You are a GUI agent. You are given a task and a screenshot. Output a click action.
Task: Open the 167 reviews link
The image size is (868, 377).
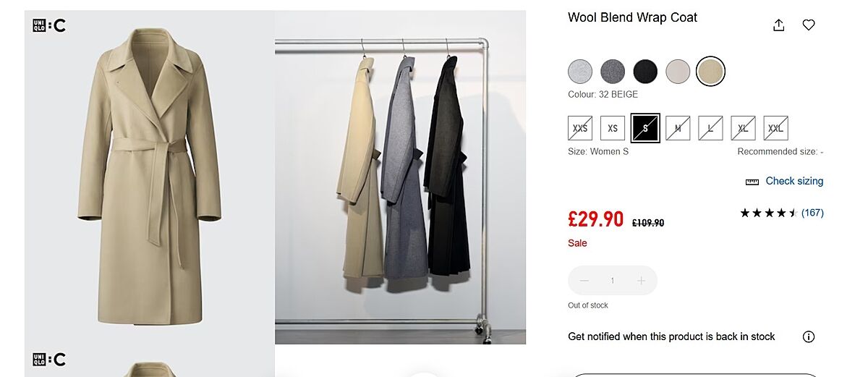point(812,213)
